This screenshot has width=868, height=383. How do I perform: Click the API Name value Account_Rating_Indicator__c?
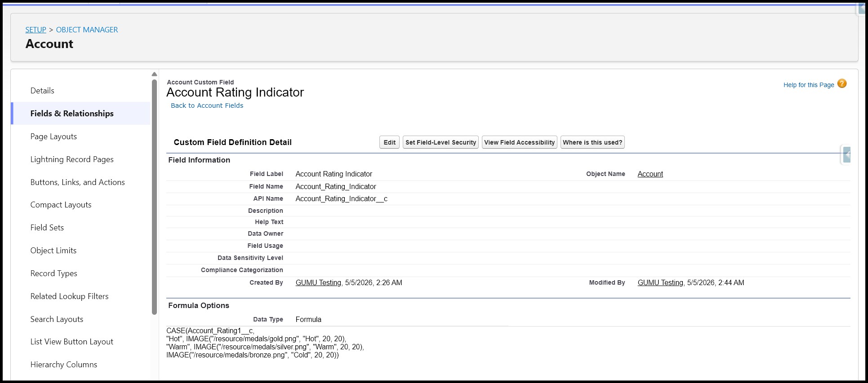pyautogui.click(x=341, y=198)
